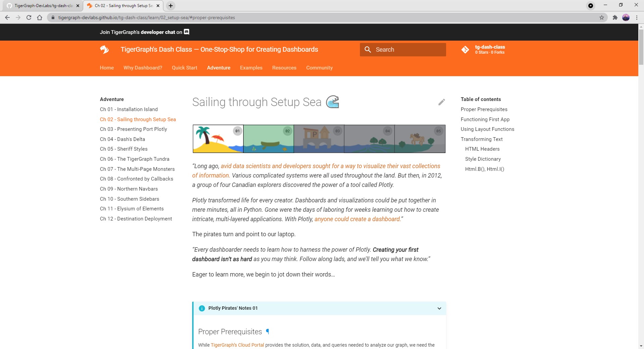Viewport: 644px width, 349px height.
Task: Click the TigerGraph logo in header
Action: click(x=104, y=50)
